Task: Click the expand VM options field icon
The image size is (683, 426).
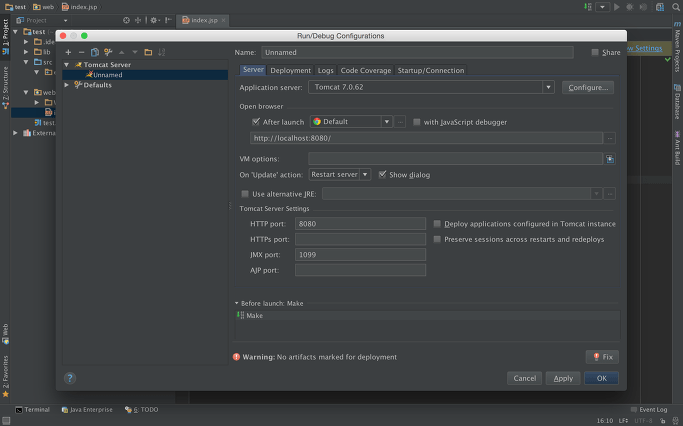Action: [x=610, y=158]
